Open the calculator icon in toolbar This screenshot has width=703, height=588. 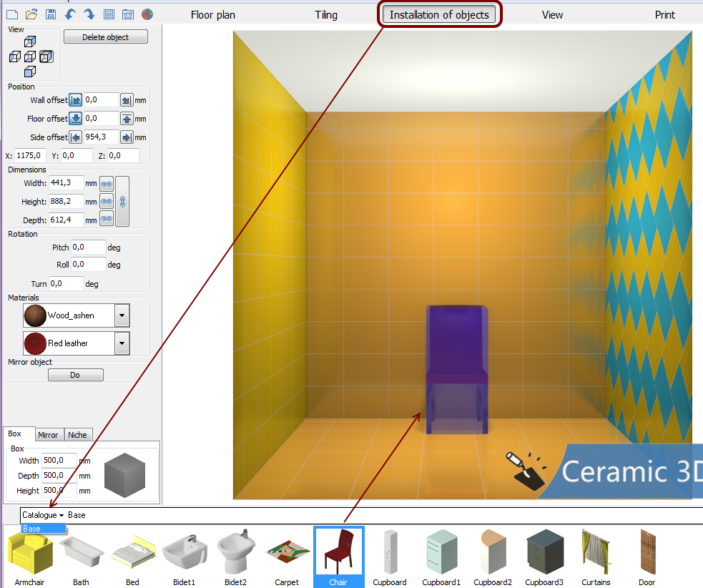point(109,15)
